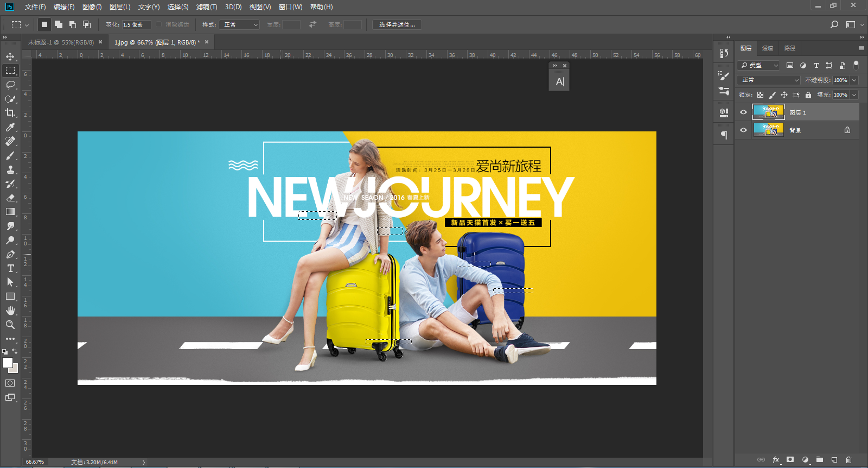Select the Gradient tool
Image resolution: width=868 pixels, height=468 pixels.
pos(10,212)
